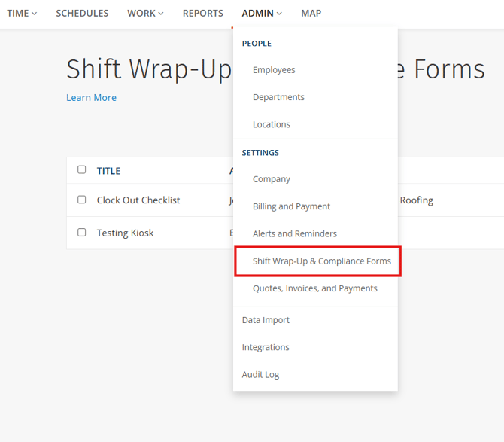Open the Audit Log
This screenshot has height=442, width=504.
coord(260,375)
